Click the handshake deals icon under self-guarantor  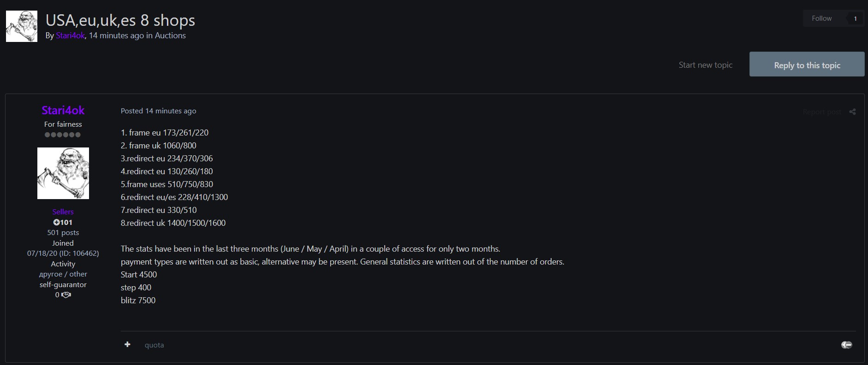click(x=66, y=295)
